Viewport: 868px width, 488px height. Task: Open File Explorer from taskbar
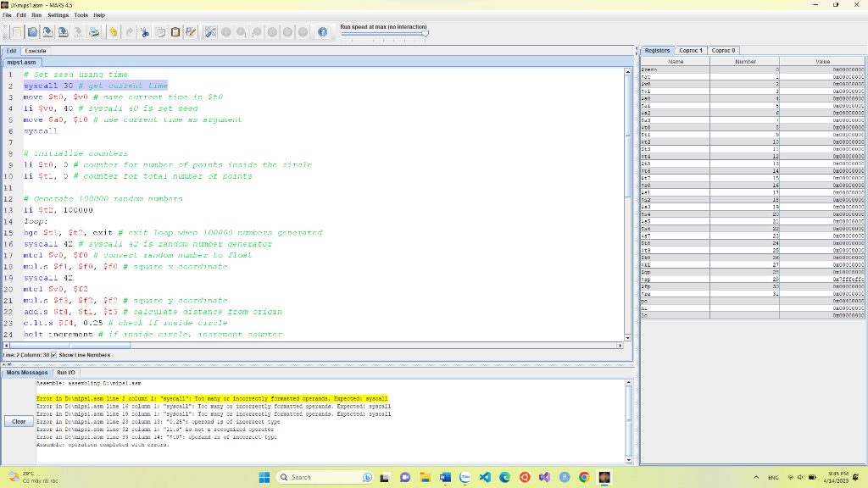(426, 477)
